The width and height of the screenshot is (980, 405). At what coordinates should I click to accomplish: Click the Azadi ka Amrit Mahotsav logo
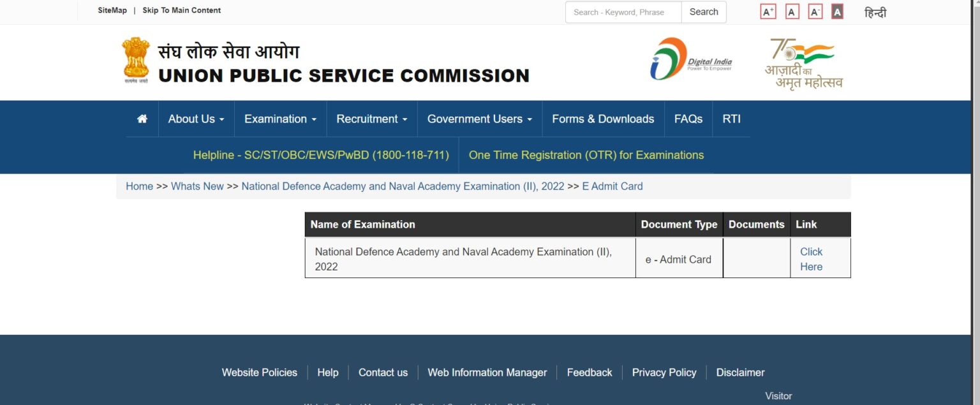coord(803,61)
